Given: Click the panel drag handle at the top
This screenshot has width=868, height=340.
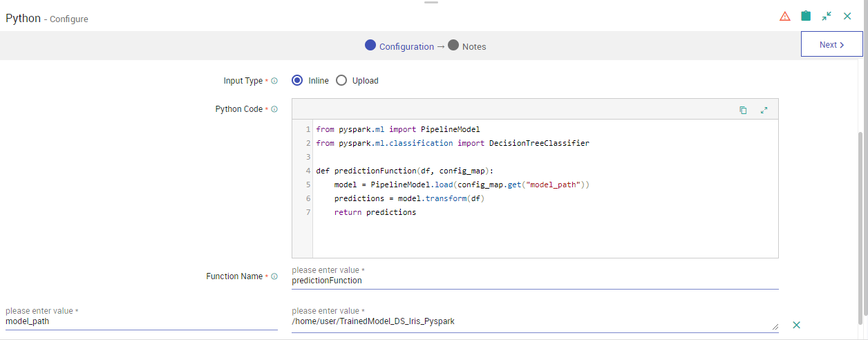Looking at the screenshot, I should click(431, 2).
